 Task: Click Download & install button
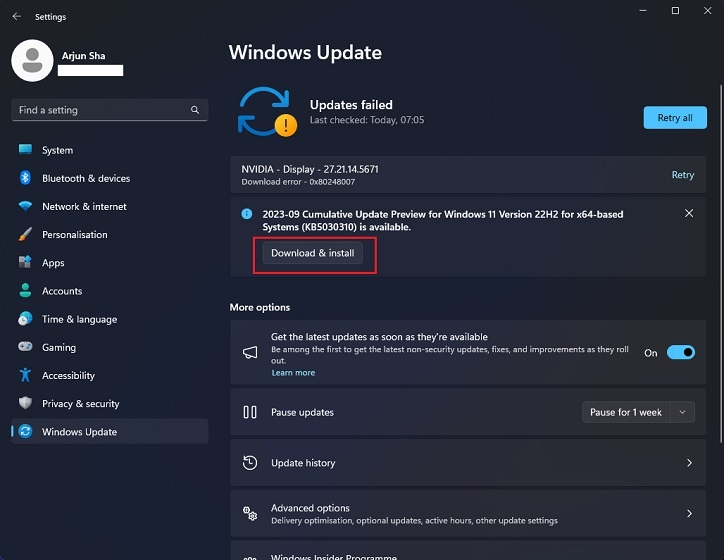click(x=313, y=253)
